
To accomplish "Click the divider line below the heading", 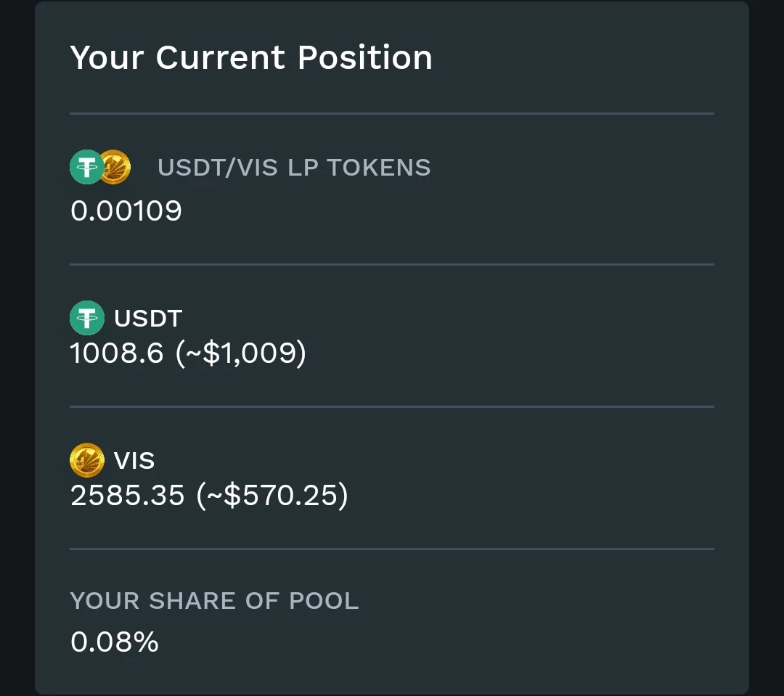I will point(392,114).
